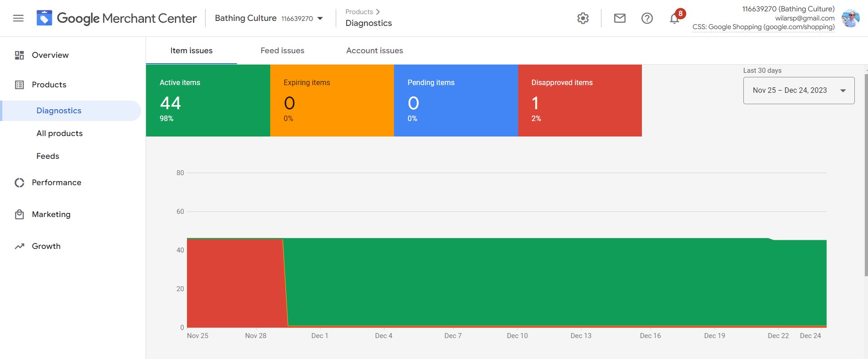Click the Overview dashboard icon
Image resolution: width=868 pixels, height=359 pixels.
(x=19, y=55)
